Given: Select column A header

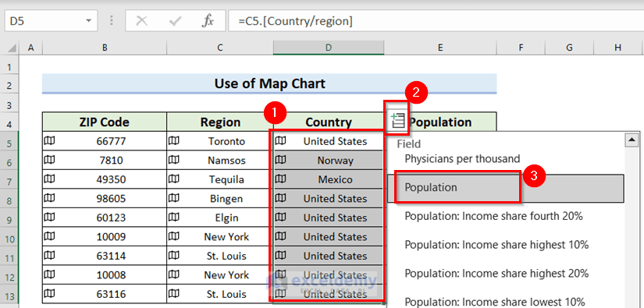Looking at the screenshot, I should (30, 48).
